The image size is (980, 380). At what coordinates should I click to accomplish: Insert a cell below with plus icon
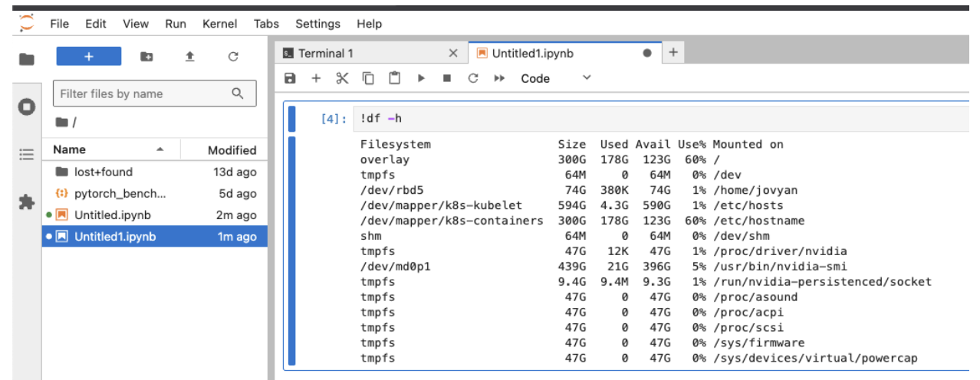[x=315, y=78]
